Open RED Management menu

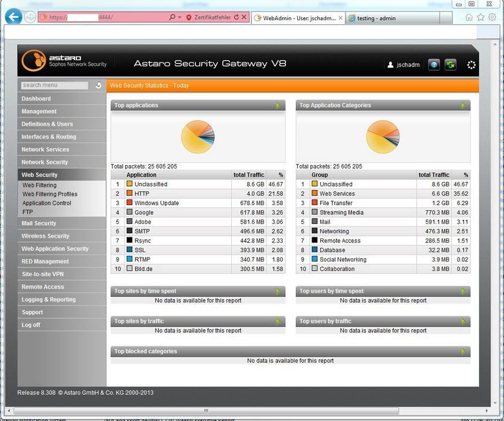(61, 262)
